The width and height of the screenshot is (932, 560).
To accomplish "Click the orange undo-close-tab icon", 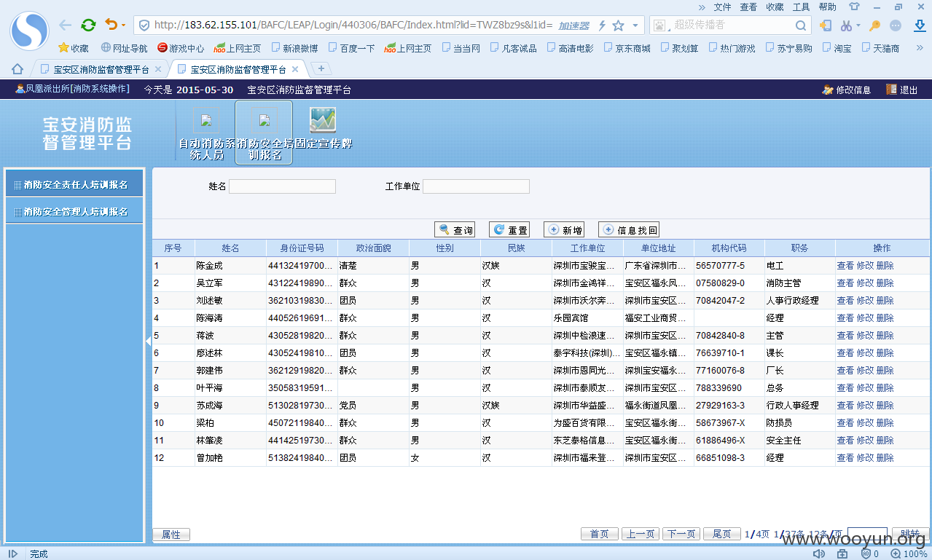I will [111, 25].
